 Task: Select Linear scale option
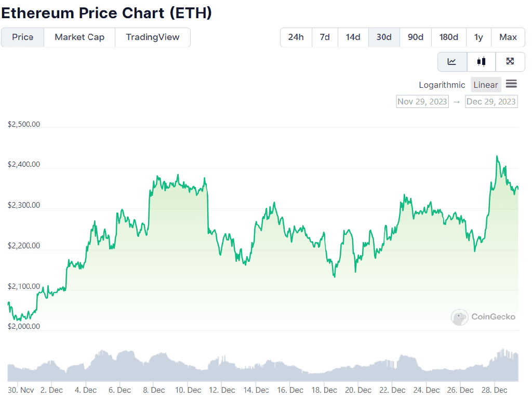(486, 85)
